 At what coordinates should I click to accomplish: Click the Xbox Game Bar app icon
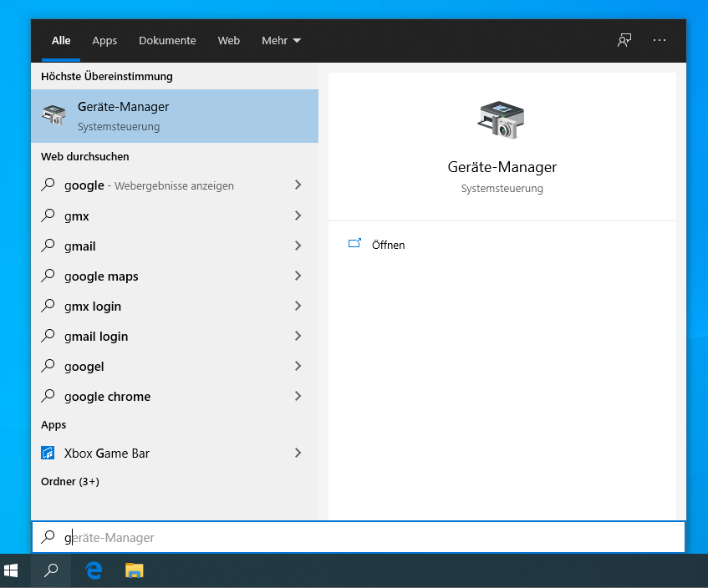(x=48, y=453)
